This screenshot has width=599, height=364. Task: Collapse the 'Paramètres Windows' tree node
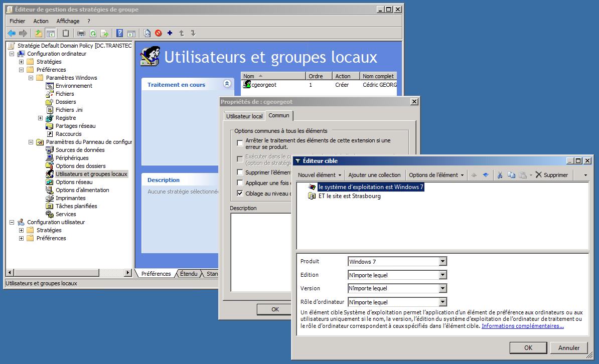tap(31, 78)
